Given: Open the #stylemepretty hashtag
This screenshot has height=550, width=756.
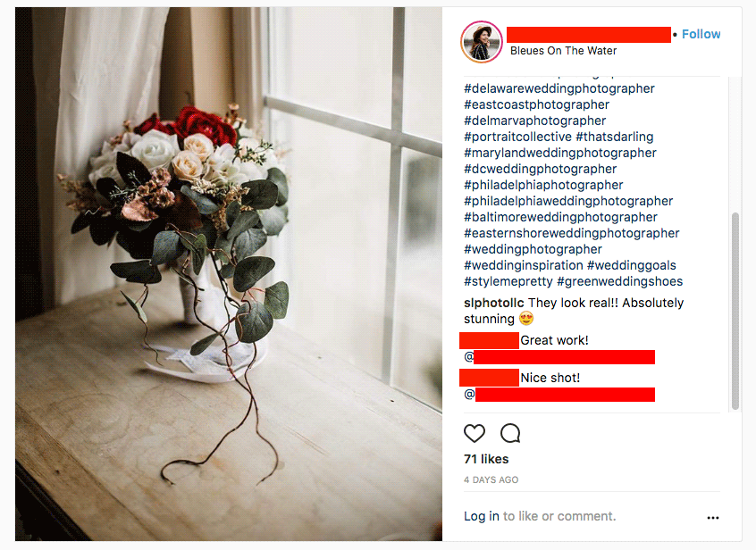Looking at the screenshot, I should 508,281.
